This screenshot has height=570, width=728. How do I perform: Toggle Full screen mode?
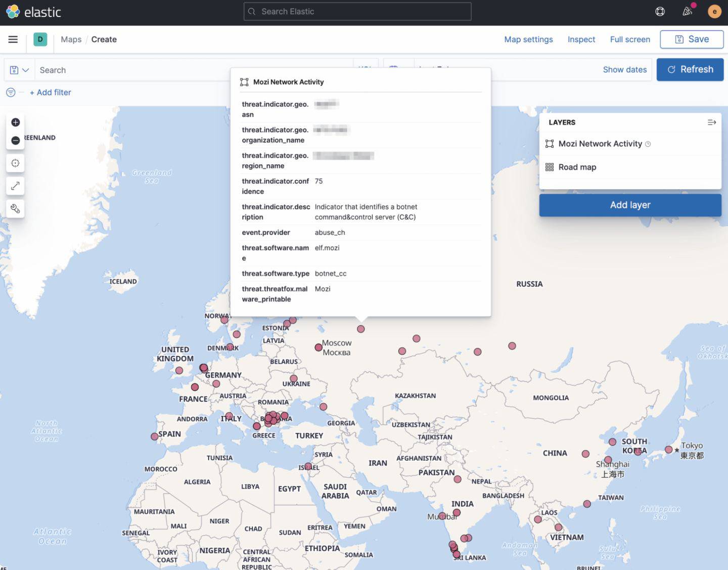(x=630, y=39)
